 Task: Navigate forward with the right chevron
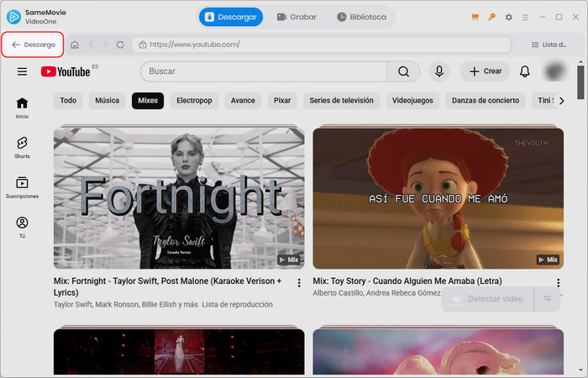tap(105, 45)
